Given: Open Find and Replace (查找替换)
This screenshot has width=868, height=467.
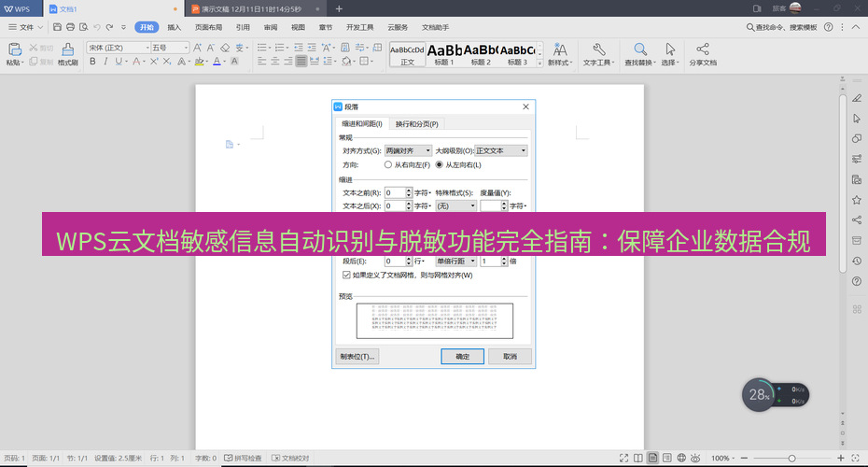Looking at the screenshot, I should pyautogui.click(x=640, y=54).
